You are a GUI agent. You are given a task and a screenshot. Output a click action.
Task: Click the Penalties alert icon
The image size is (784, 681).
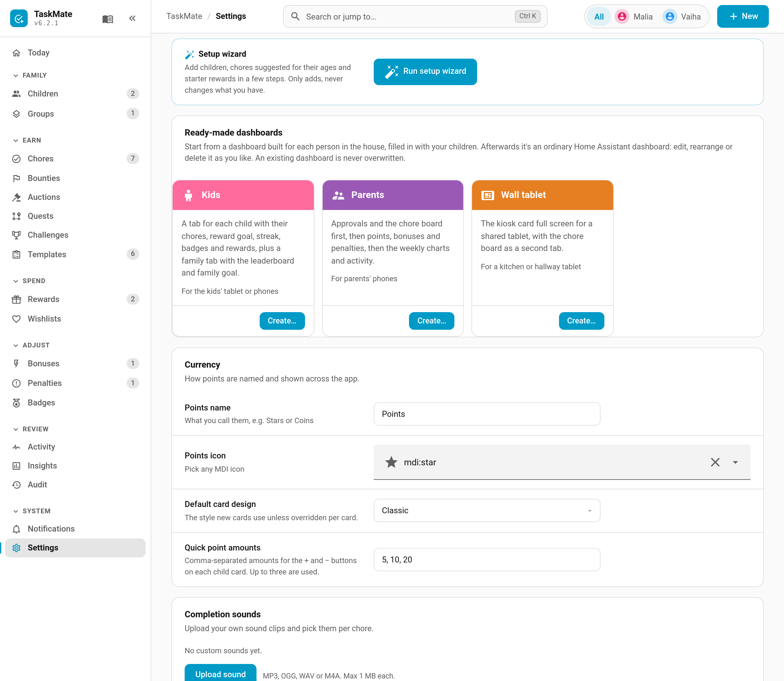click(x=16, y=383)
